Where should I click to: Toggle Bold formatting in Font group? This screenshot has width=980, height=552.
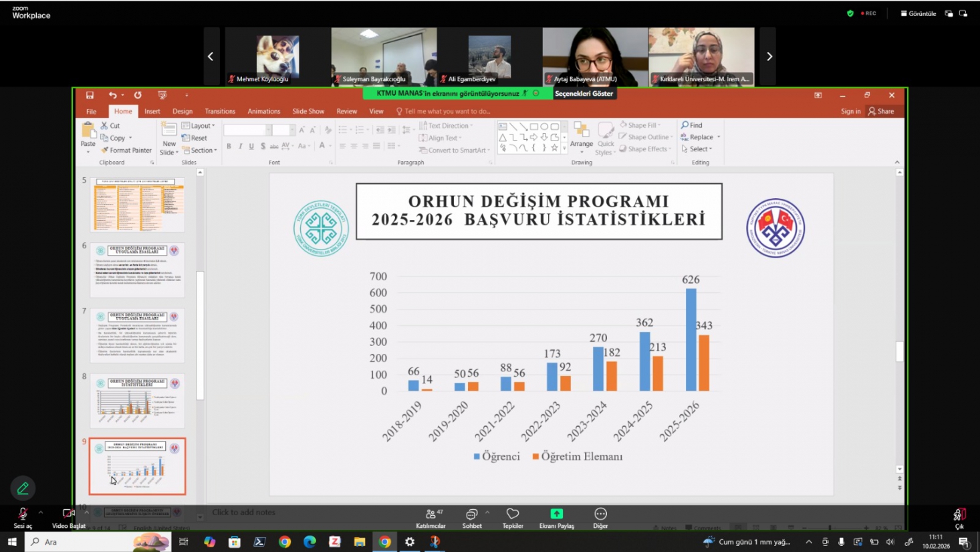(x=229, y=146)
